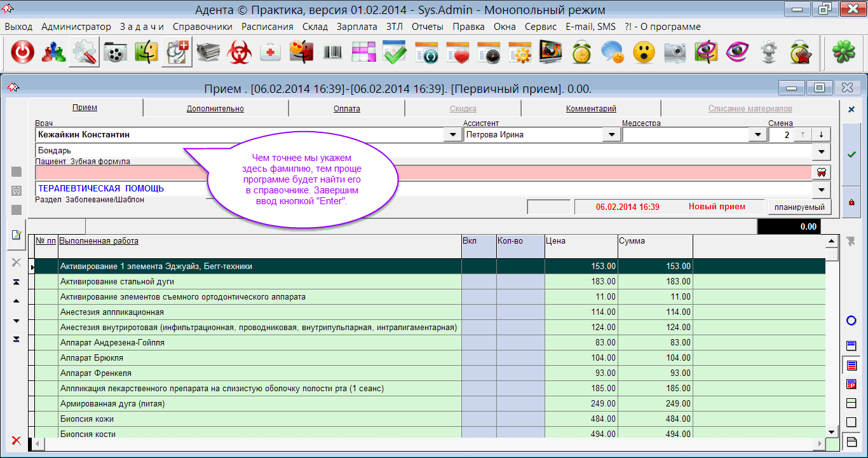Click the red power exit icon

22,53
